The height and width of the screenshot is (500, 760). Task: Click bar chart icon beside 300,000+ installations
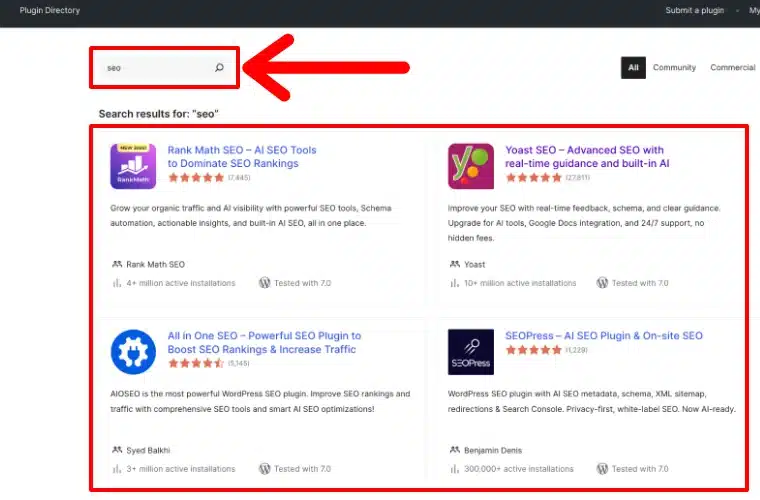coord(454,469)
